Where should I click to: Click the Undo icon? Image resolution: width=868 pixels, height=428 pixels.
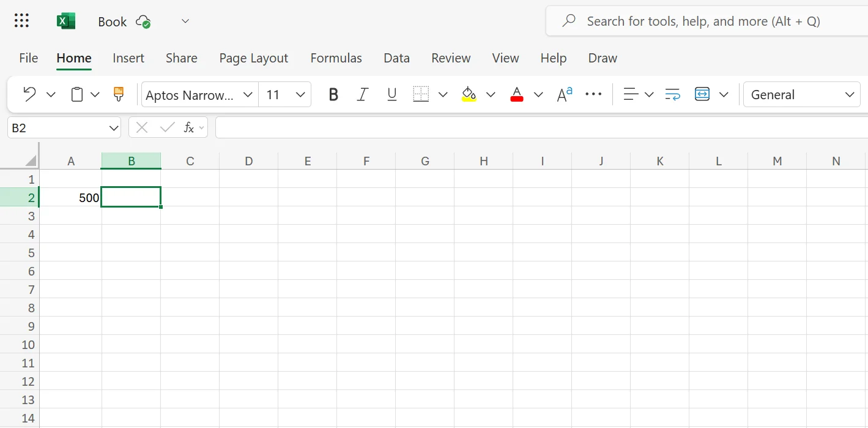coord(29,94)
